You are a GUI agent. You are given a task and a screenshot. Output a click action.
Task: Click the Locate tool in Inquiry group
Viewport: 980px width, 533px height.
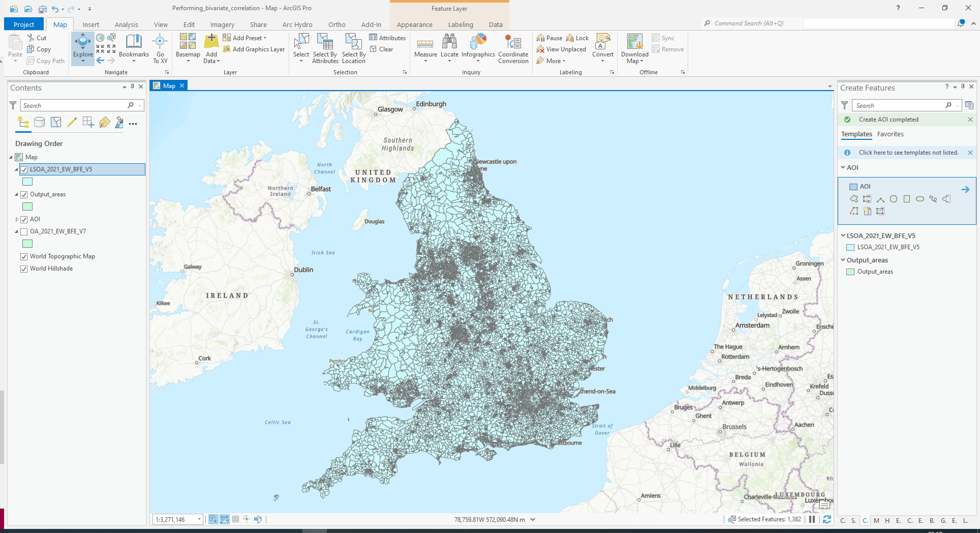coord(449,48)
